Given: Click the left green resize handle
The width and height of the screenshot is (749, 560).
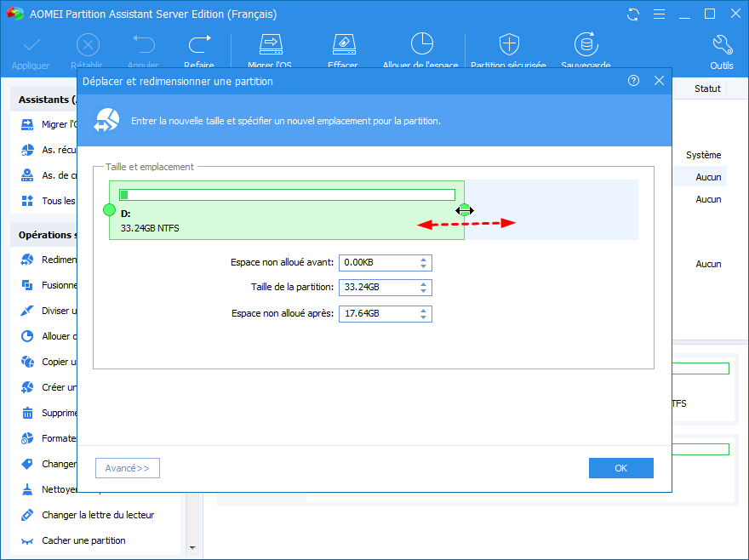Looking at the screenshot, I should click(110, 209).
